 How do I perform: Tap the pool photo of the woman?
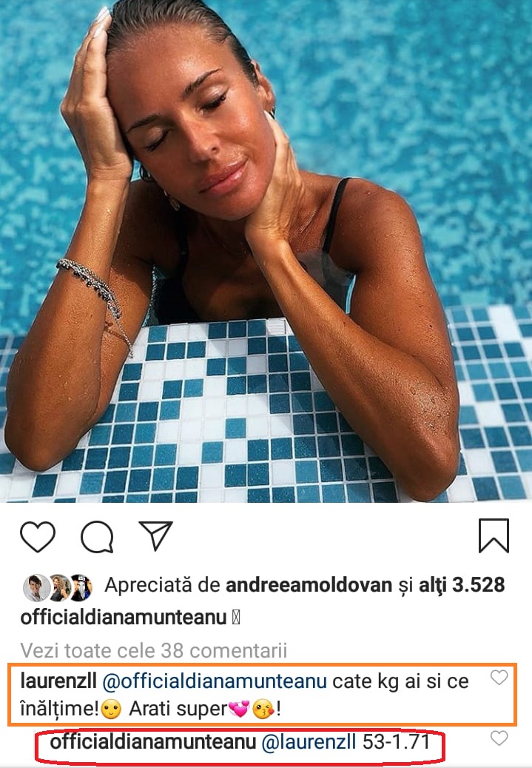coord(266,251)
